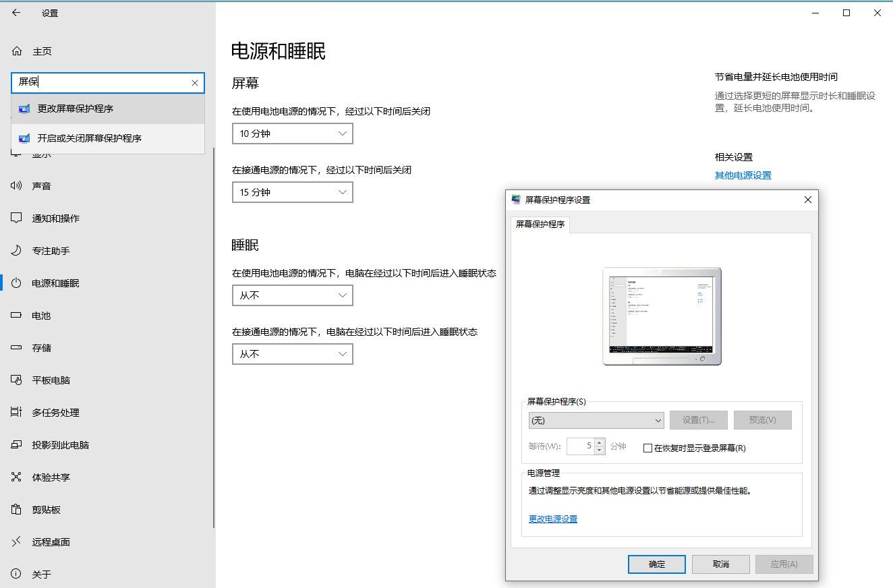Enable 在恢复时显示登录屏幕 checkbox

pos(648,448)
